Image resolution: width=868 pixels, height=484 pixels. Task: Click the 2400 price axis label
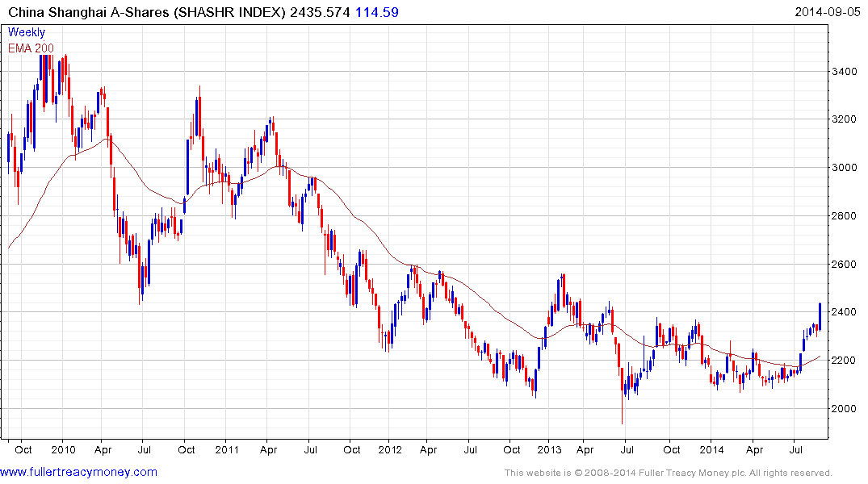tap(845, 312)
